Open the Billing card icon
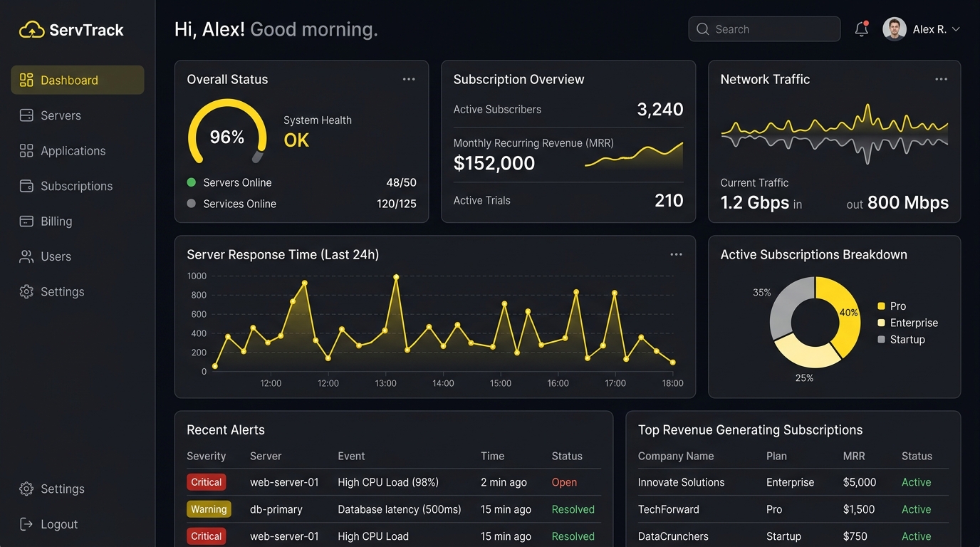 pyautogui.click(x=26, y=221)
